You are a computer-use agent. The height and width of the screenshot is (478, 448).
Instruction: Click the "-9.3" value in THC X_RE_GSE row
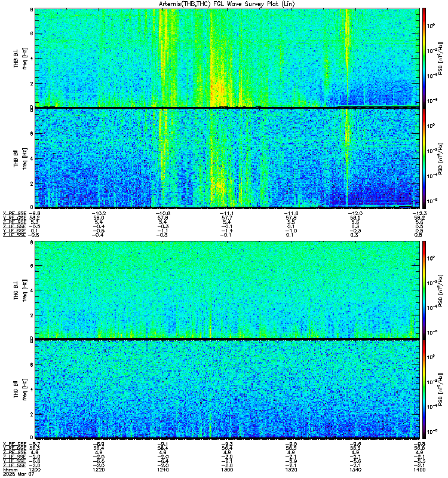227,444
